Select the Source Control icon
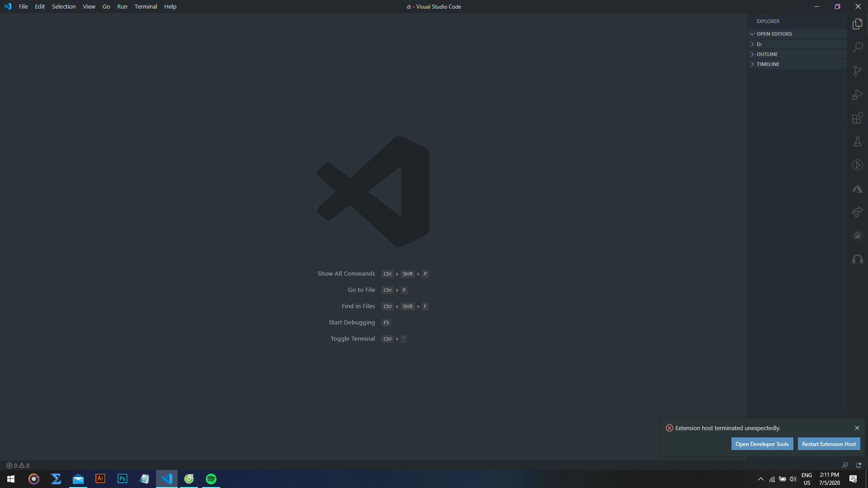The width and height of the screenshot is (868, 488). [857, 71]
